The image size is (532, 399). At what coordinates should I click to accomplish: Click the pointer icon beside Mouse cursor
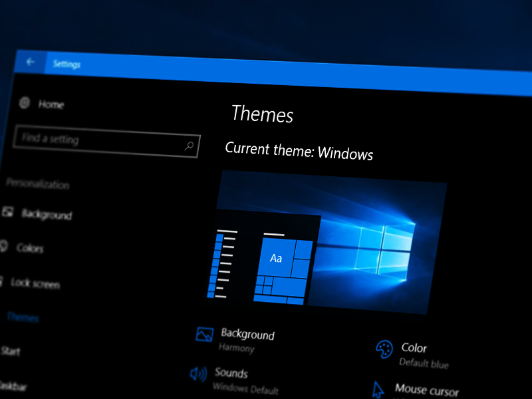coord(378,388)
